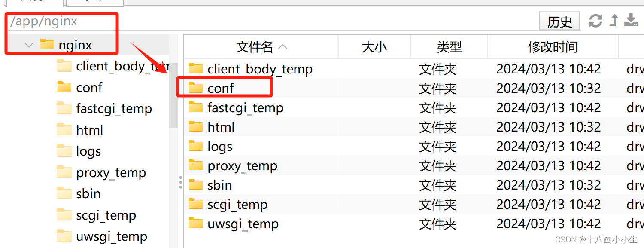The width and height of the screenshot is (644, 248).
Task: Click the html folder icon in left tree
Action: coord(64,129)
